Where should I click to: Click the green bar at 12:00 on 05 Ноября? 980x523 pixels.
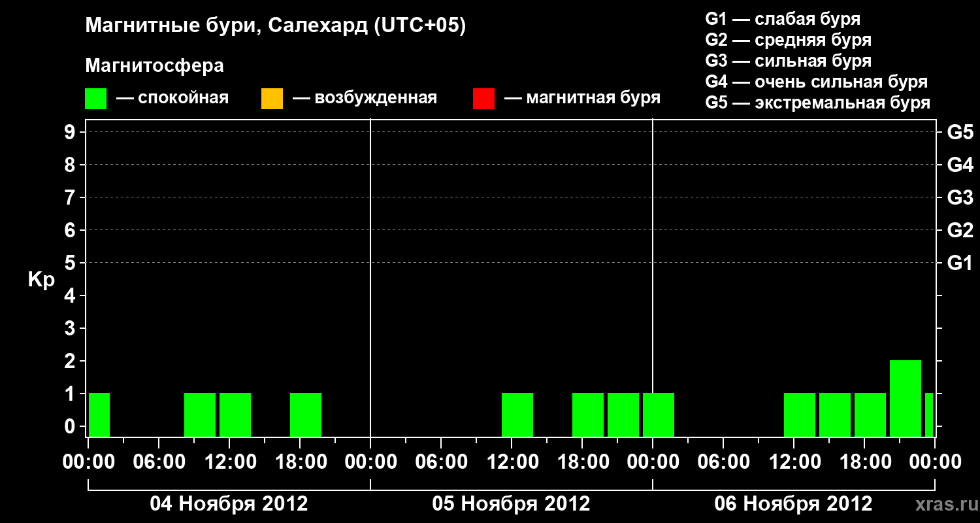(517, 414)
